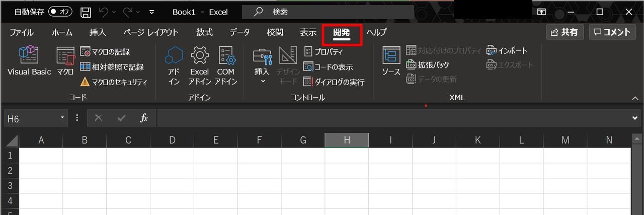Click the Select All corner triangle
Image resolution: width=644 pixels, height=215 pixels.
pos(12,140)
